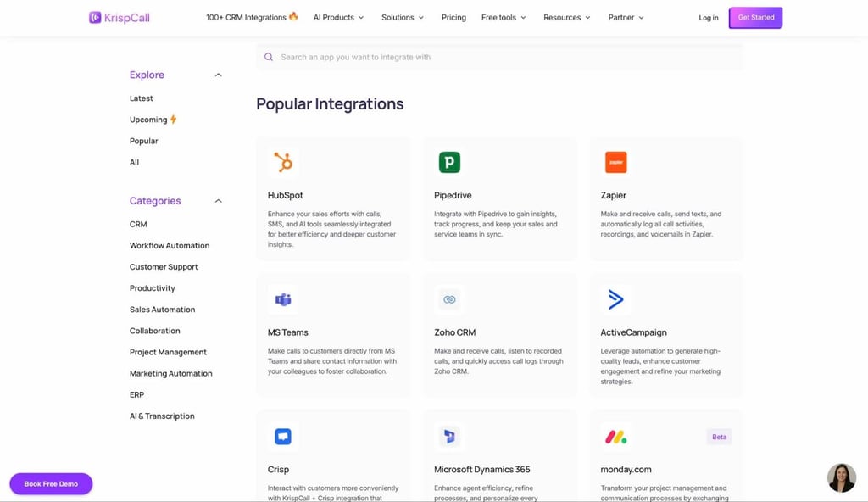Click the fire icon beside CRM Integrations
This screenshot has height=502, width=868.
tap(293, 16)
